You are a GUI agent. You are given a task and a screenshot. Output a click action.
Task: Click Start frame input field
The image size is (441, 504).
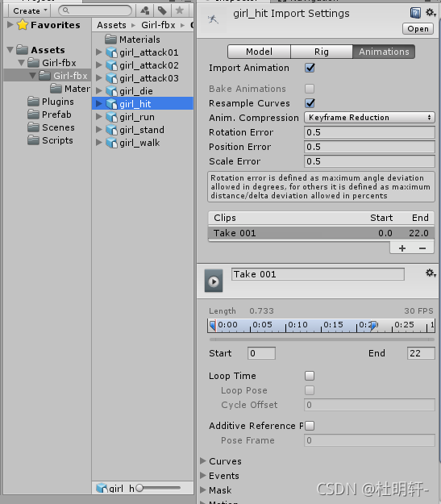click(261, 353)
